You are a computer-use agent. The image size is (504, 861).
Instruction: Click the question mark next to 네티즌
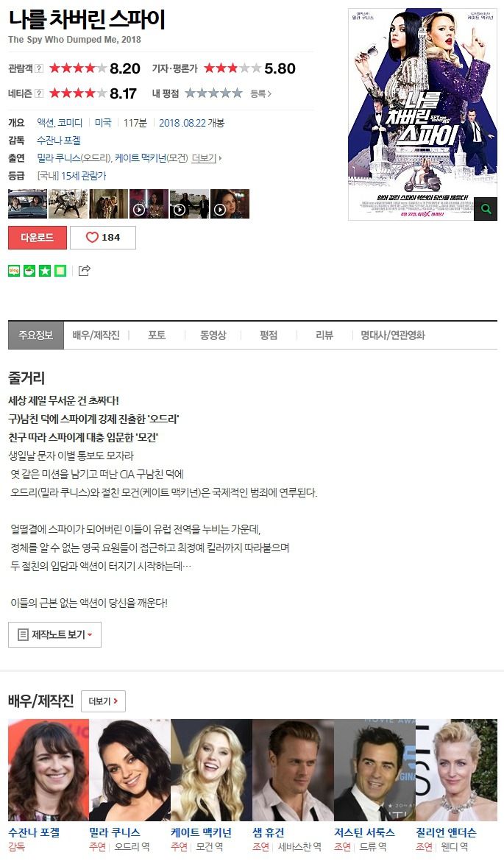[x=39, y=93]
